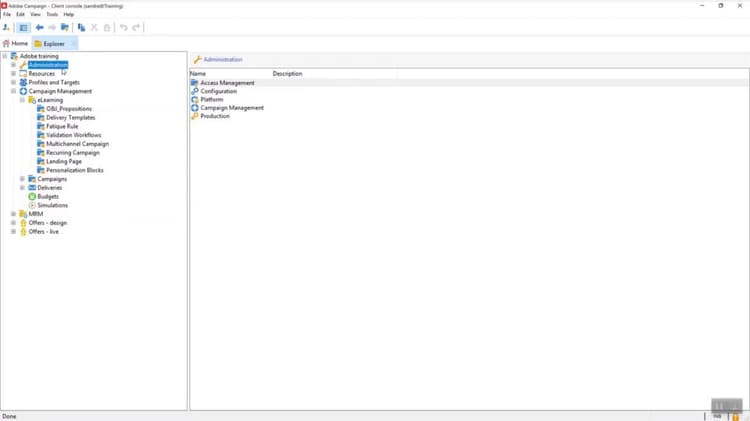Select the Landing Page folder
Image resolution: width=750 pixels, height=421 pixels.
coord(64,161)
